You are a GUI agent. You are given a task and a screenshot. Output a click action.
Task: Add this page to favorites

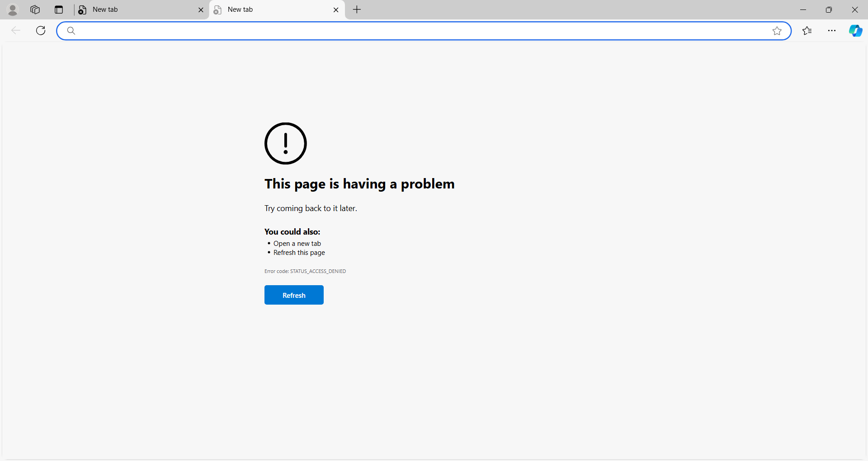[x=777, y=31]
